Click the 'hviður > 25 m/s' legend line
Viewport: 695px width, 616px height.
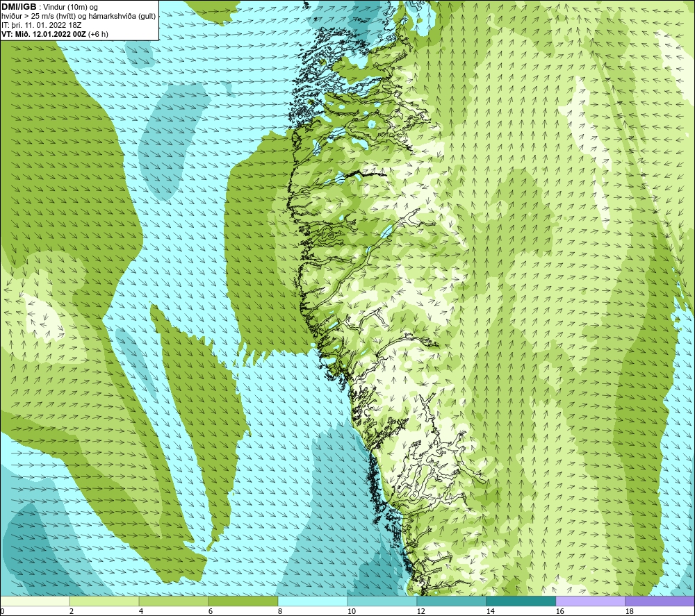coord(79,17)
